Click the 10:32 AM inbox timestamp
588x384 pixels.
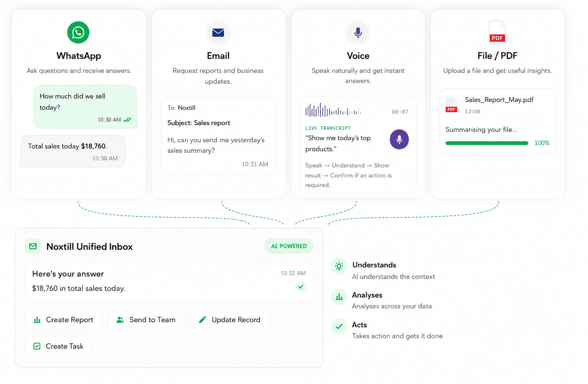point(293,273)
